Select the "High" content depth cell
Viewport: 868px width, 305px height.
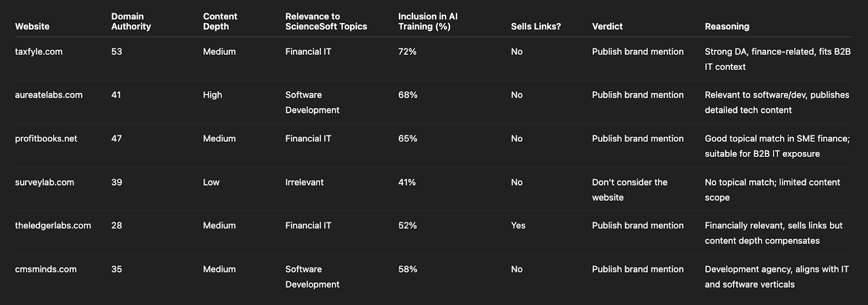click(x=212, y=95)
